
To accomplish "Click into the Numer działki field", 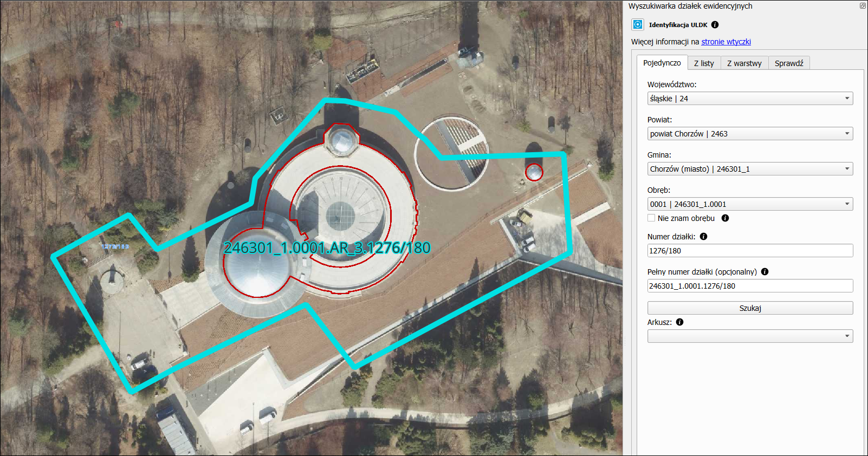I will 750,251.
